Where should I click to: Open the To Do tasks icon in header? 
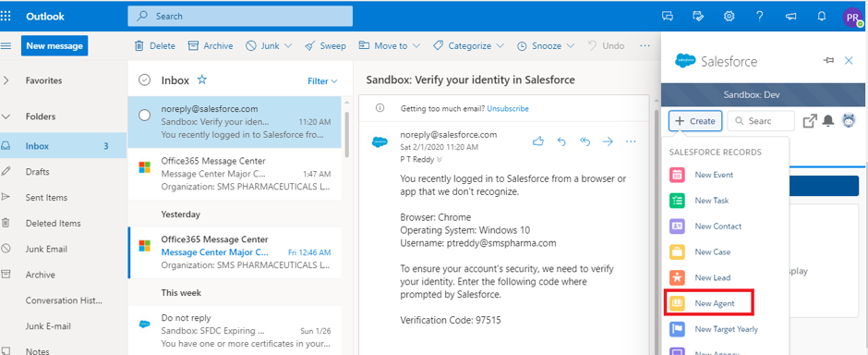pos(698,17)
